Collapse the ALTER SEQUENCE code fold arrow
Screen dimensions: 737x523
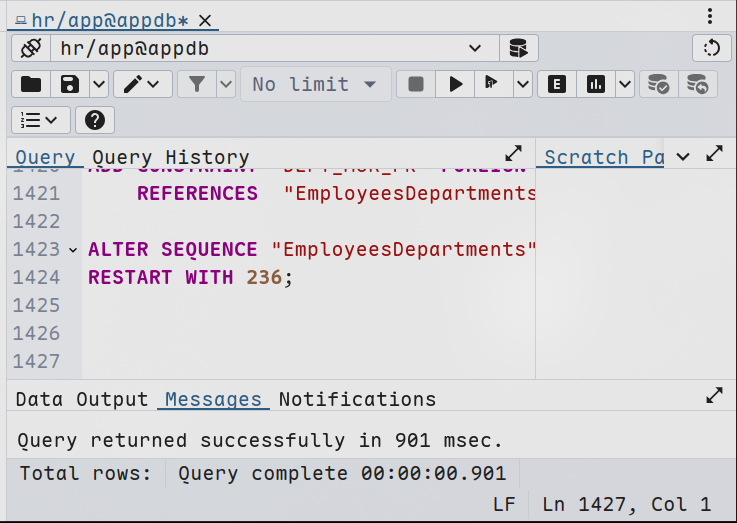(x=73, y=249)
